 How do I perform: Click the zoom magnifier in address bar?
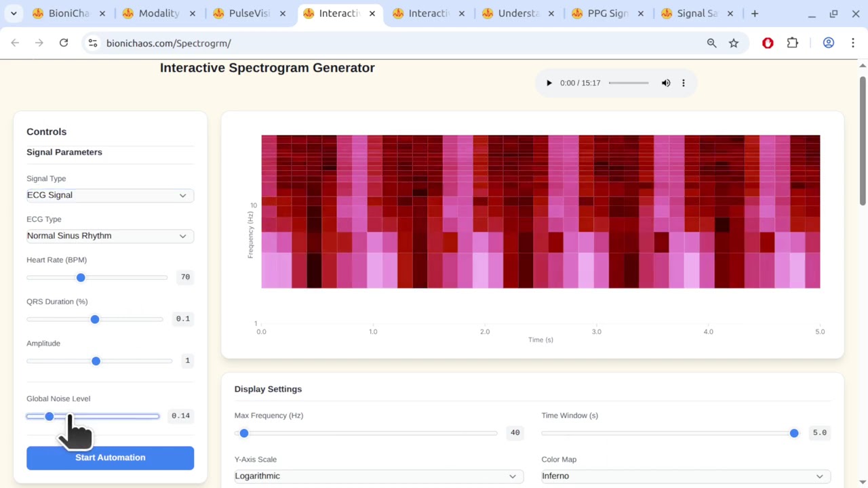(x=711, y=43)
